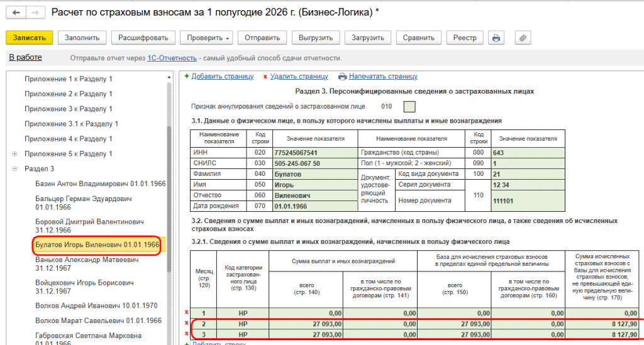Image resolution: width=644 pixels, height=345 pixels.
Task: Click the document number field 111101
Action: point(528,200)
